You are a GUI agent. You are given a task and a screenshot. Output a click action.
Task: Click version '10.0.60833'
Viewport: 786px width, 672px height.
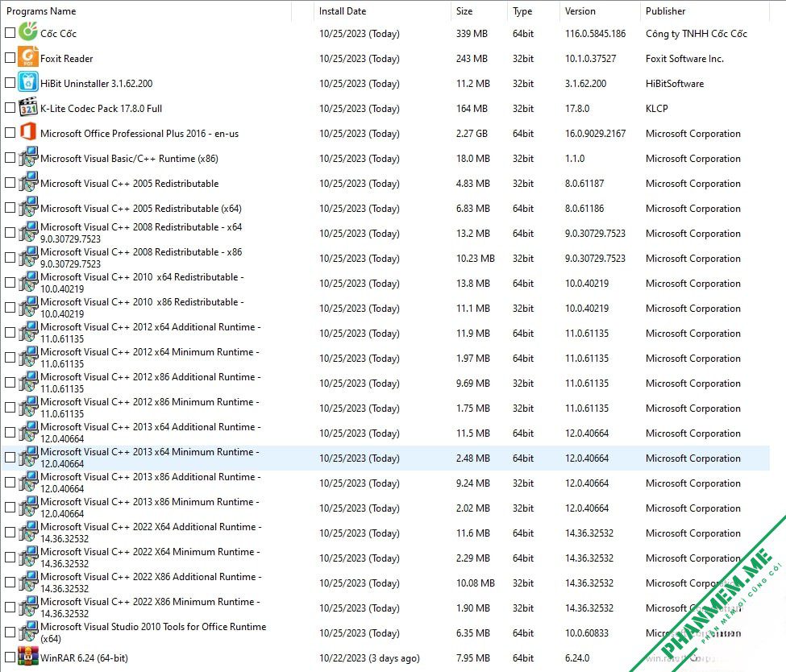[x=587, y=633]
